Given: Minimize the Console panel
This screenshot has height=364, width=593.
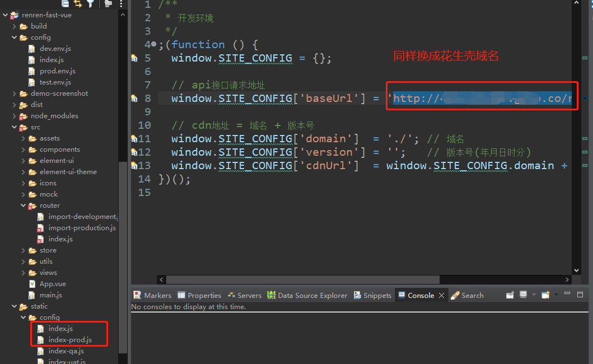Looking at the screenshot, I should 567,293.
